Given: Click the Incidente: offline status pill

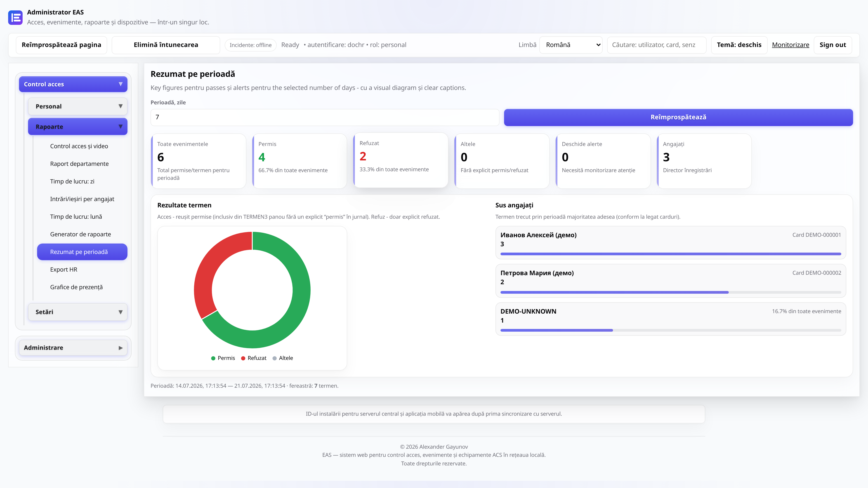Looking at the screenshot, I should 250,45.
